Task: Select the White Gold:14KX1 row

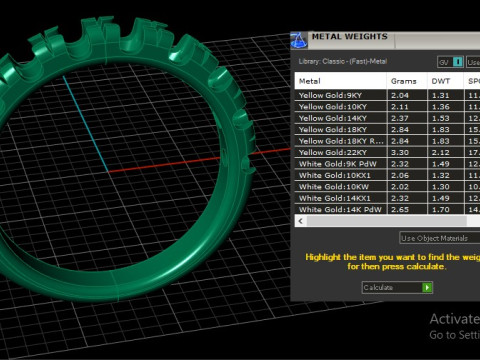Action: 387,198
